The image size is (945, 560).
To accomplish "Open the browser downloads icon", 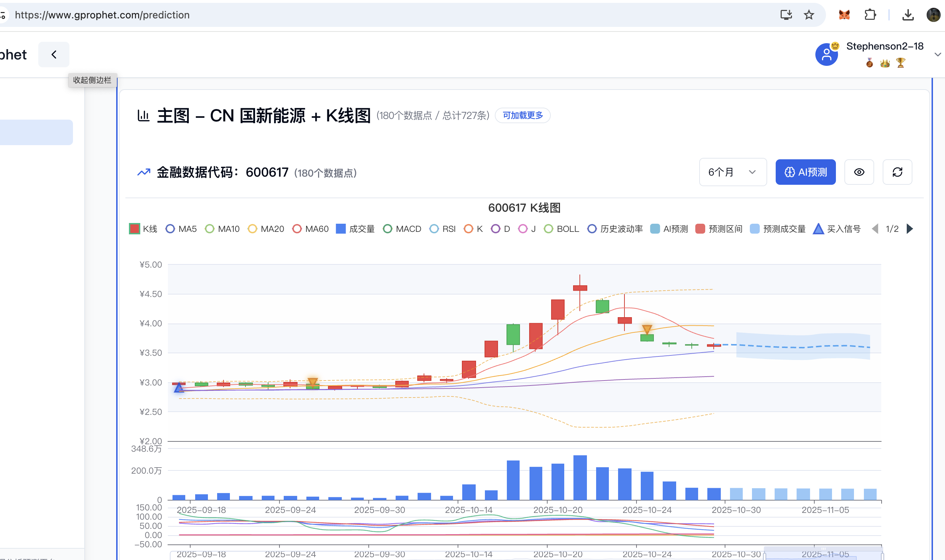I will click(x=907, y=15).
